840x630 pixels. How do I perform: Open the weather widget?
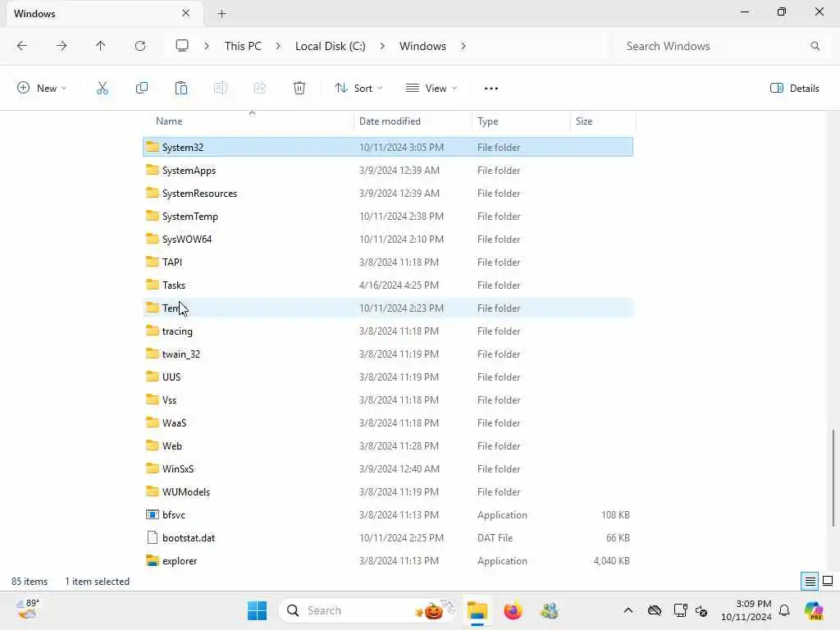[x=27, y=609]
